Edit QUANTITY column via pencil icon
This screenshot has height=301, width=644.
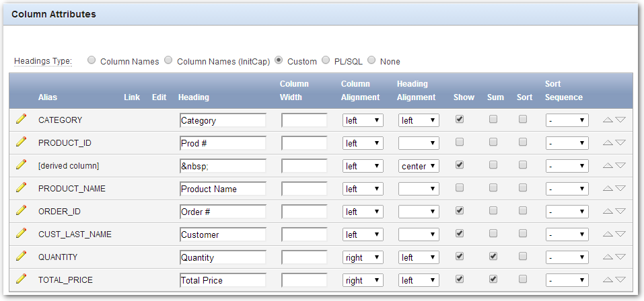21,256
